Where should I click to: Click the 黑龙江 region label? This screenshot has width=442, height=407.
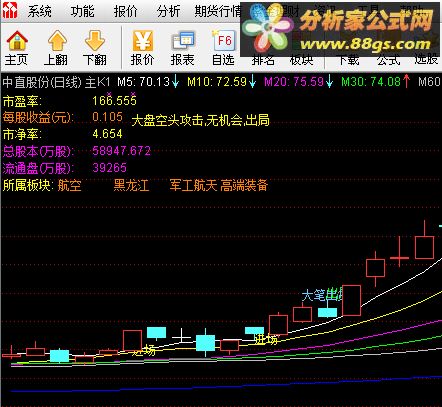[x=131, y=185]
